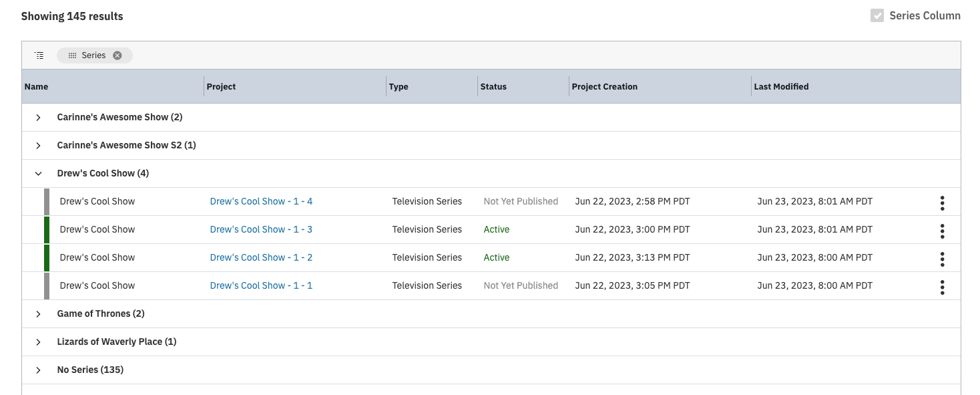Viewport: 980px width, 395px height.
Task: Expand the Game of Thrones group
Action: click(x=38, y=314)
